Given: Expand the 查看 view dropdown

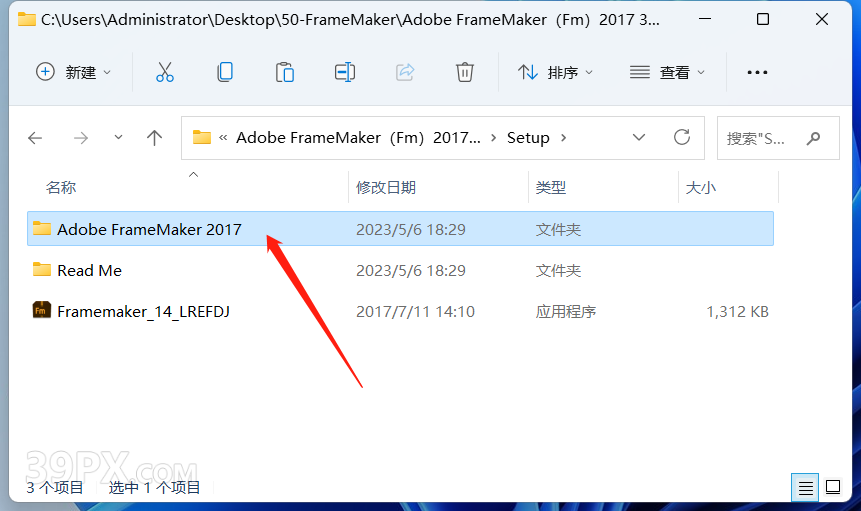Looking at the screenshot, I should (667, 72).
